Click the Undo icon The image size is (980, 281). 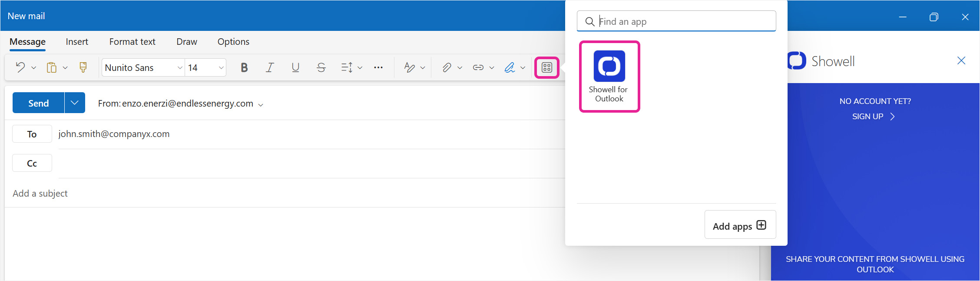tap(20, 67)
